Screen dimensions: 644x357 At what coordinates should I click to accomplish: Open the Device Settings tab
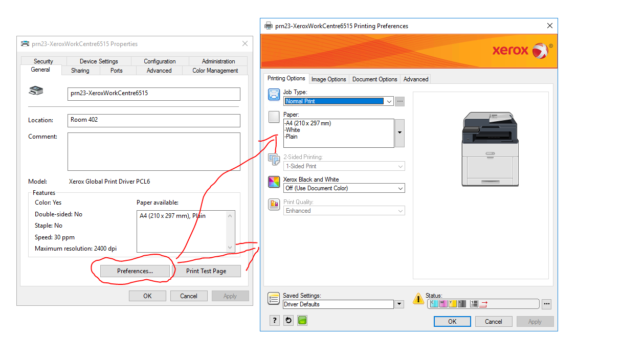coord(99,61)
